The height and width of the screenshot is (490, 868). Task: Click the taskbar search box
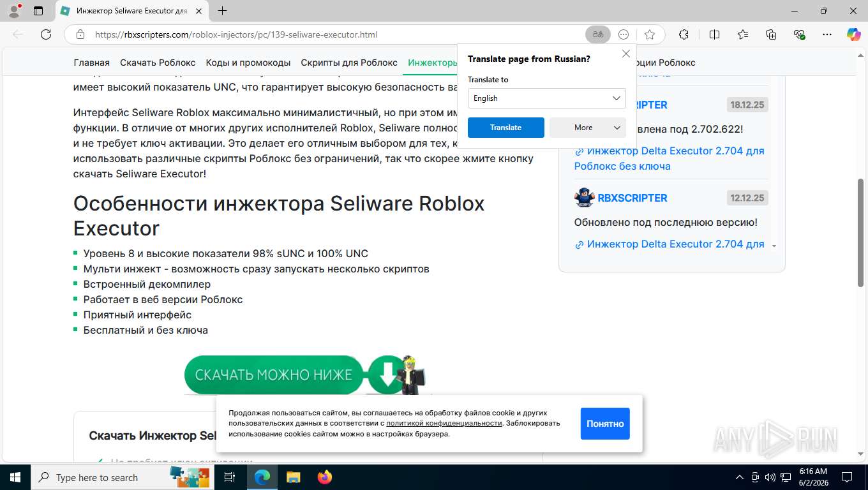tap(123, 477)
